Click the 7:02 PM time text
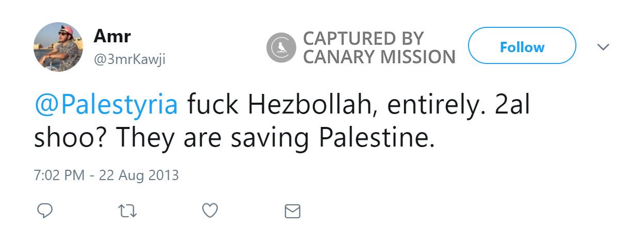The image size is (644, 242). point(59,175)
